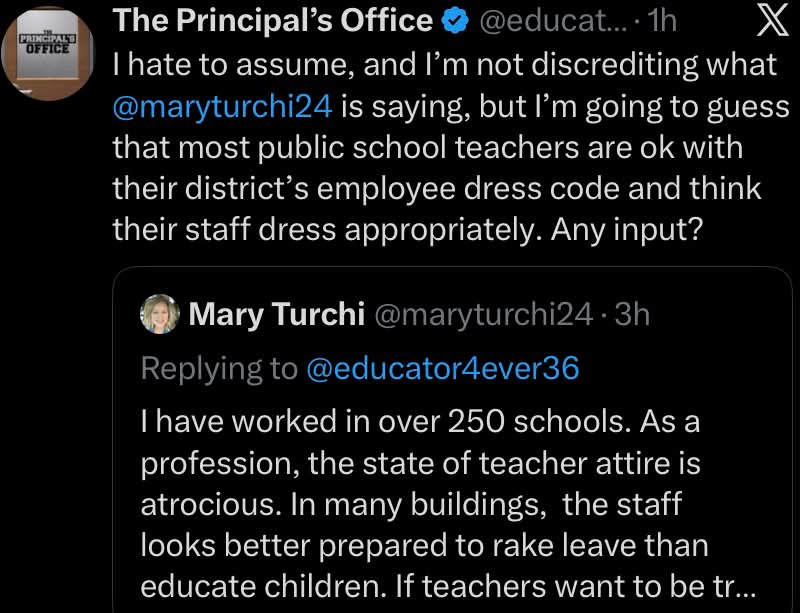Open Mary Turchi's avatar photo
The image size is (800, 613).
[159, 314]
